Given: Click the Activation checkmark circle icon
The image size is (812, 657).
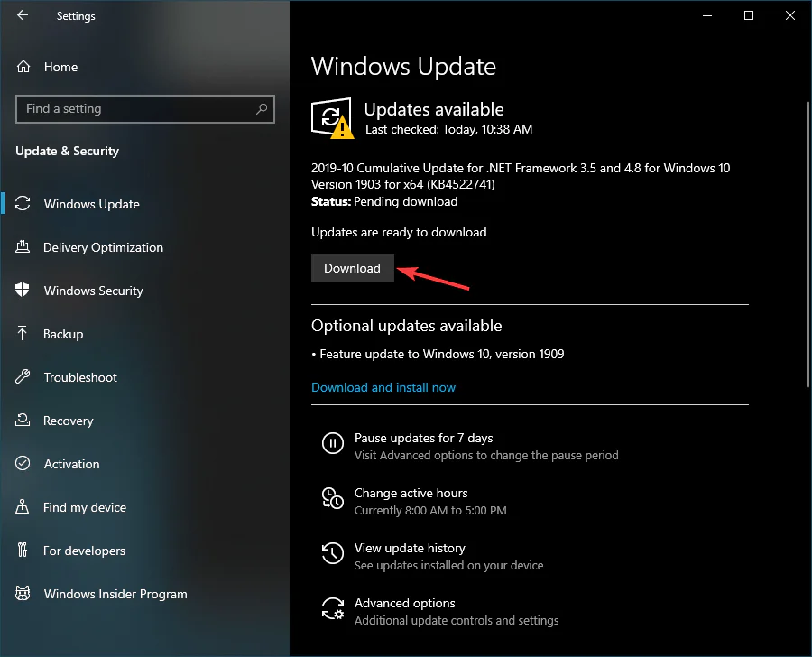Looking at the screenshot, I should [x=23, y=463].
